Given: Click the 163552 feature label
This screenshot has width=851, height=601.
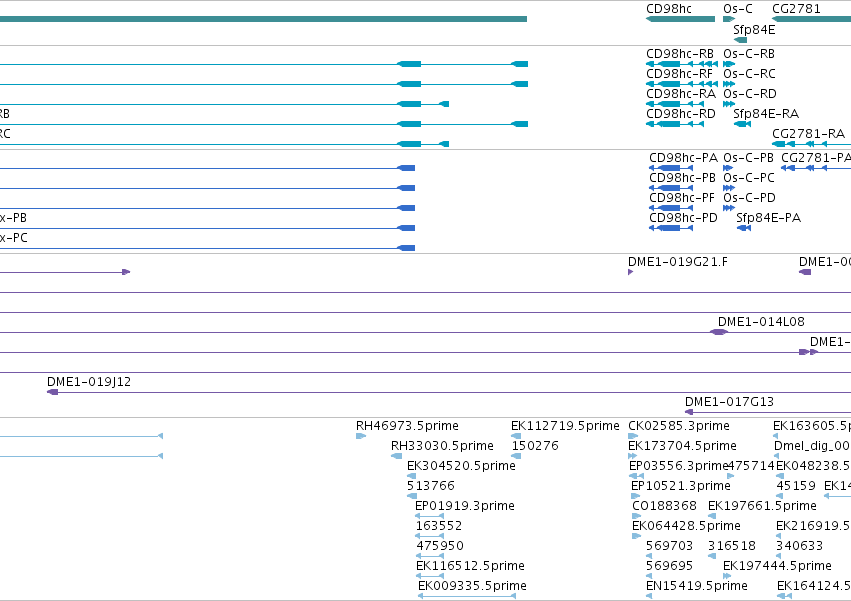Looking at the screenshot, I should 439,526.
